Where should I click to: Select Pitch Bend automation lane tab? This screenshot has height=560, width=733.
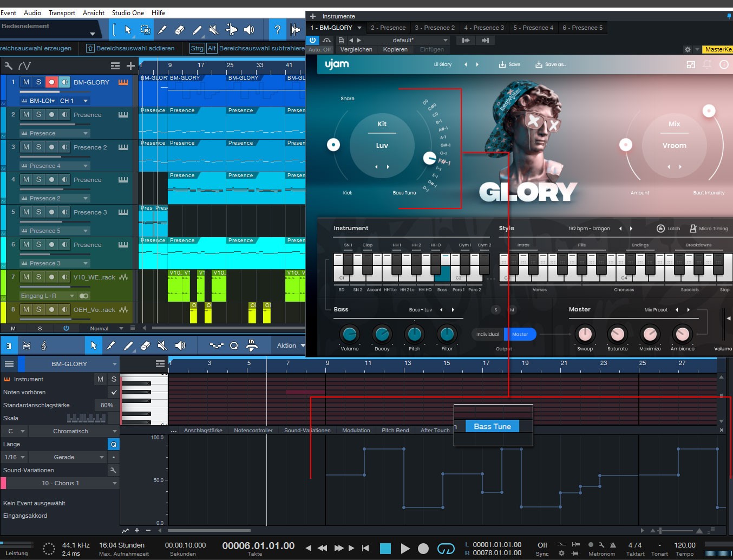point(395,431)
